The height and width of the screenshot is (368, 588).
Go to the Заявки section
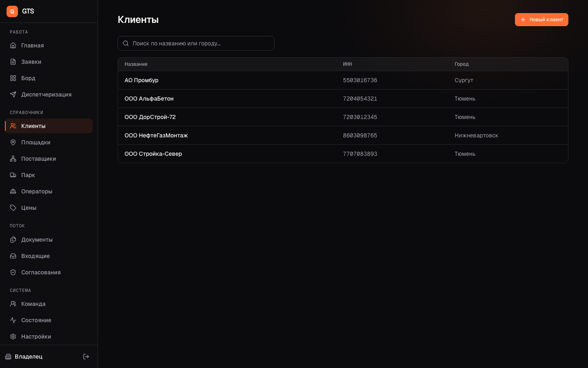click(49, 62)
